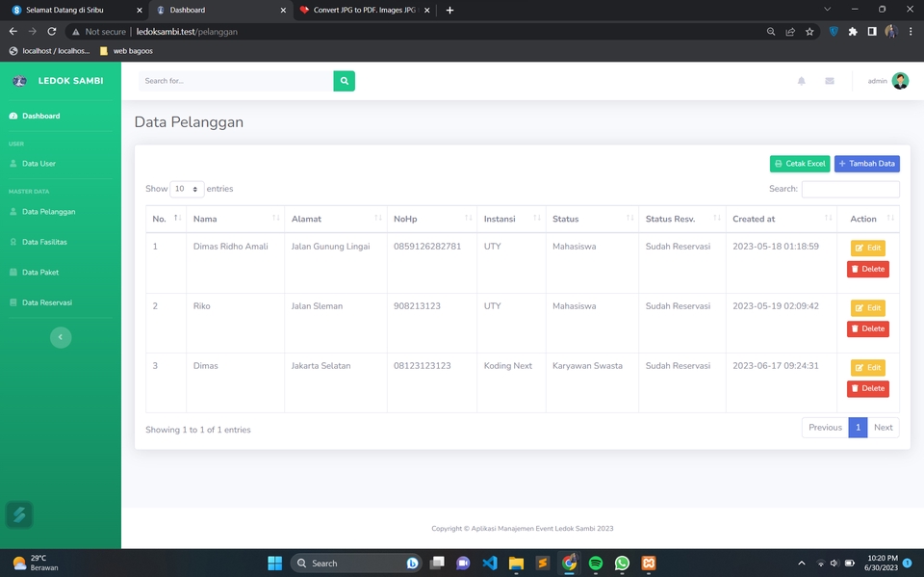Open a new browser tab with plus

click(x=449, y=10)
